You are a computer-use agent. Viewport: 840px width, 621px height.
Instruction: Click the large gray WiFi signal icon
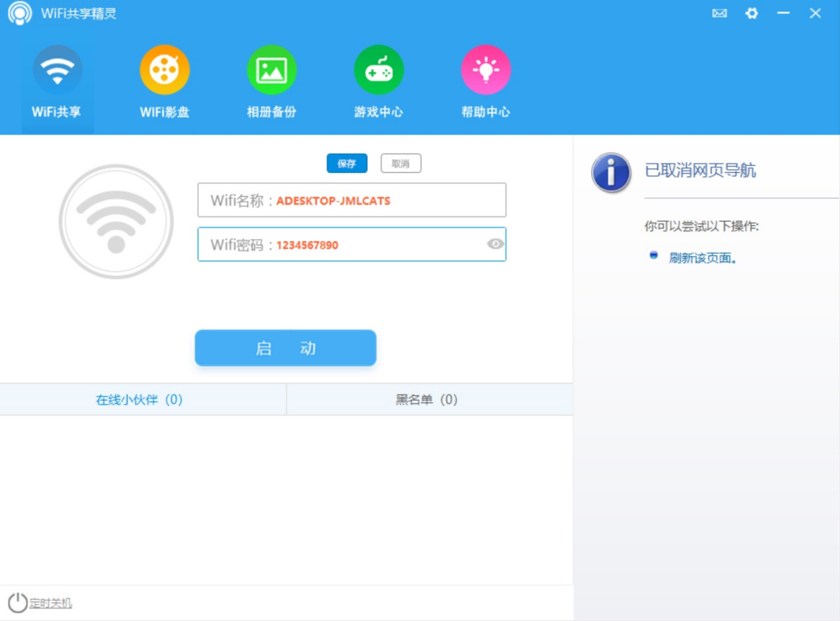tap(115, 221)
